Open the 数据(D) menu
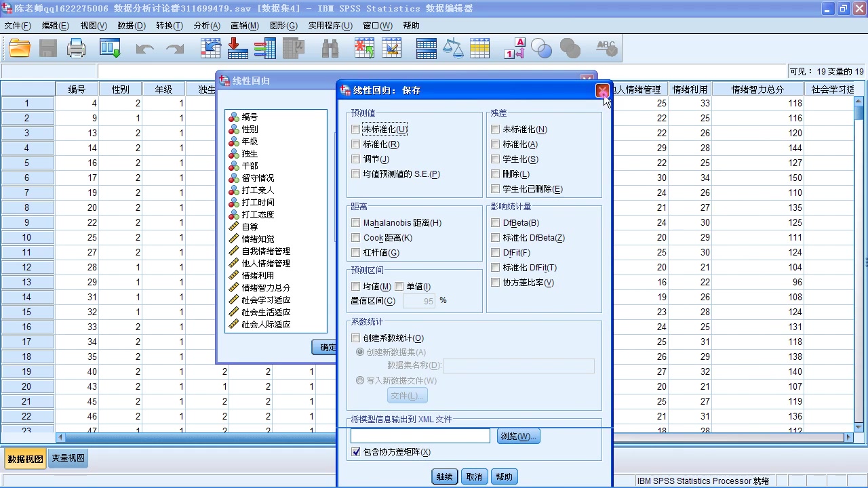Image resolution: width=868 pixels, height=488 pixels. (x=131, y=26)
